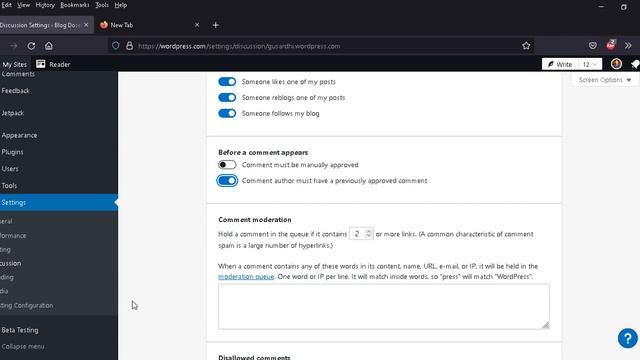The image size is (640, 360).
Task: Open Comments in the sidebar
Action: 18,74
